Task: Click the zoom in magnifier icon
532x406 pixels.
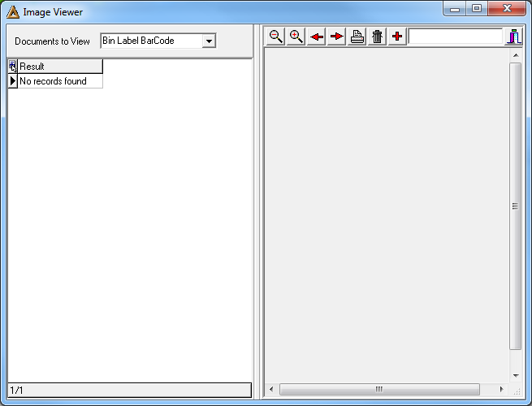Action: click(x=296, y=37)
